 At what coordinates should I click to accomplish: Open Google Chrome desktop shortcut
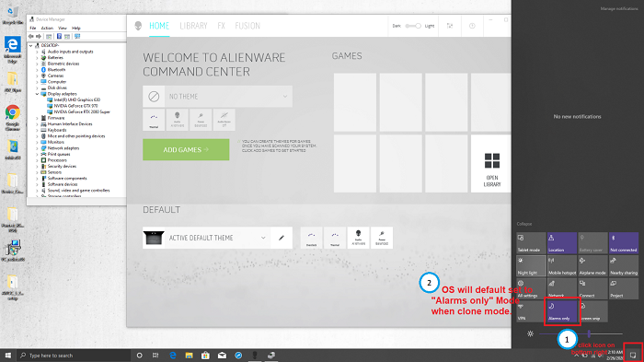point(12,117)
